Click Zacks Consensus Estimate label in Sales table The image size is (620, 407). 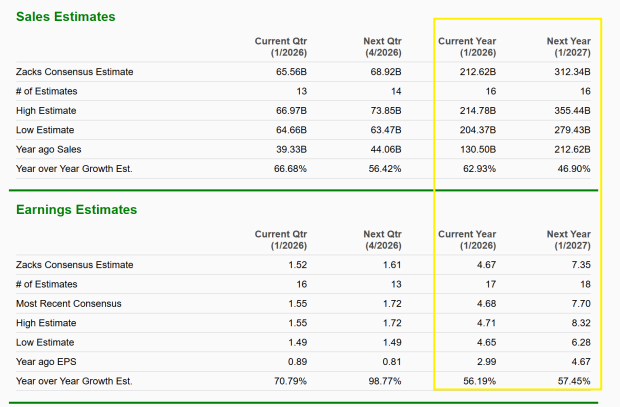pos(75,72)
